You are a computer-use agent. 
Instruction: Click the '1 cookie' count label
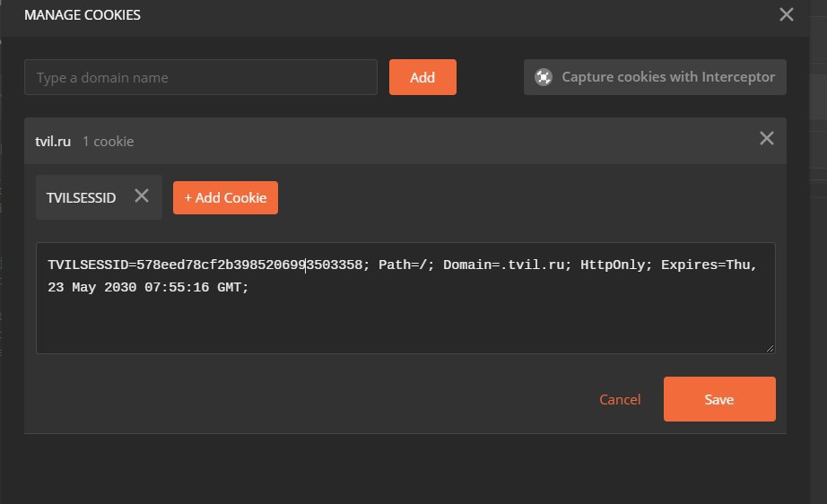109,142
